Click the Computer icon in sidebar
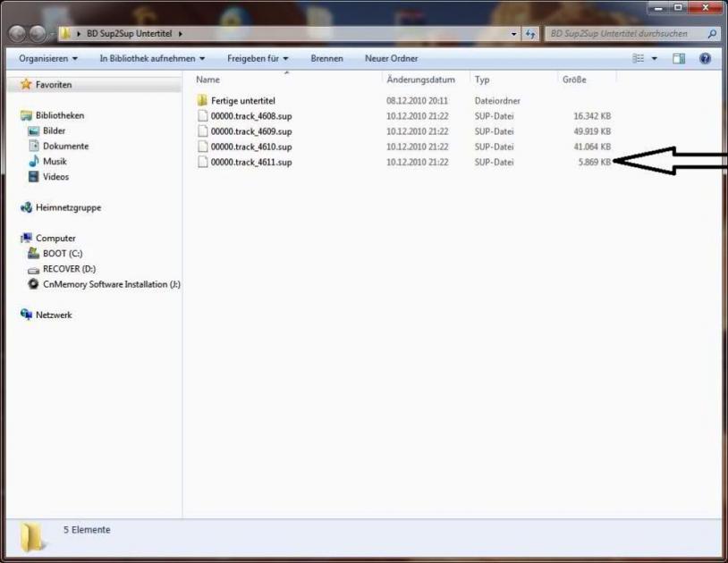The height and width of the screenshot is (563, 728). click(x=26, y=238)
